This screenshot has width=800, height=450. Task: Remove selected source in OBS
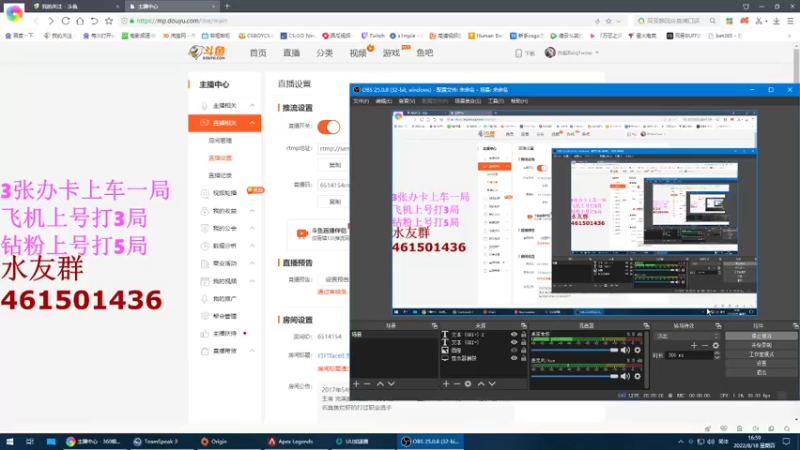click(457, 384)
